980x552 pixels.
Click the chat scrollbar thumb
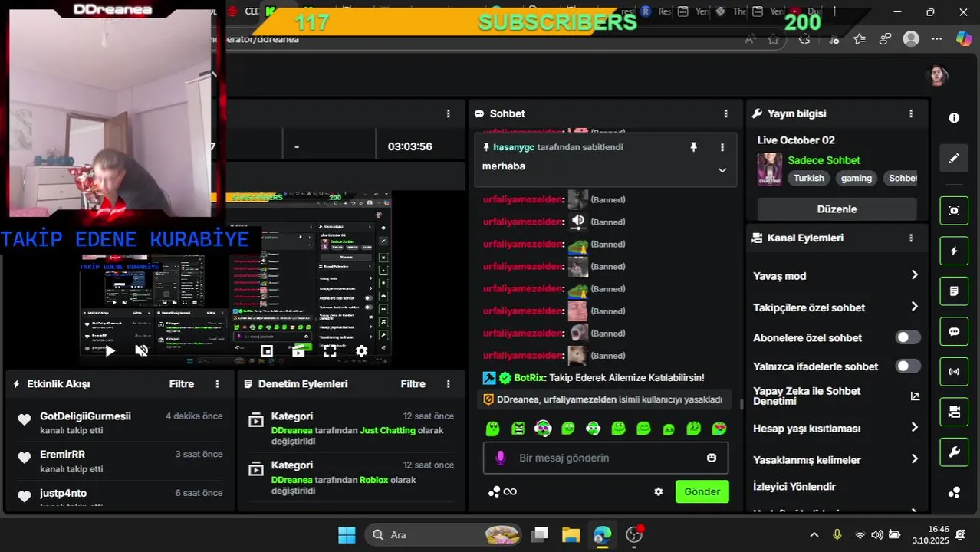(741, 403)
